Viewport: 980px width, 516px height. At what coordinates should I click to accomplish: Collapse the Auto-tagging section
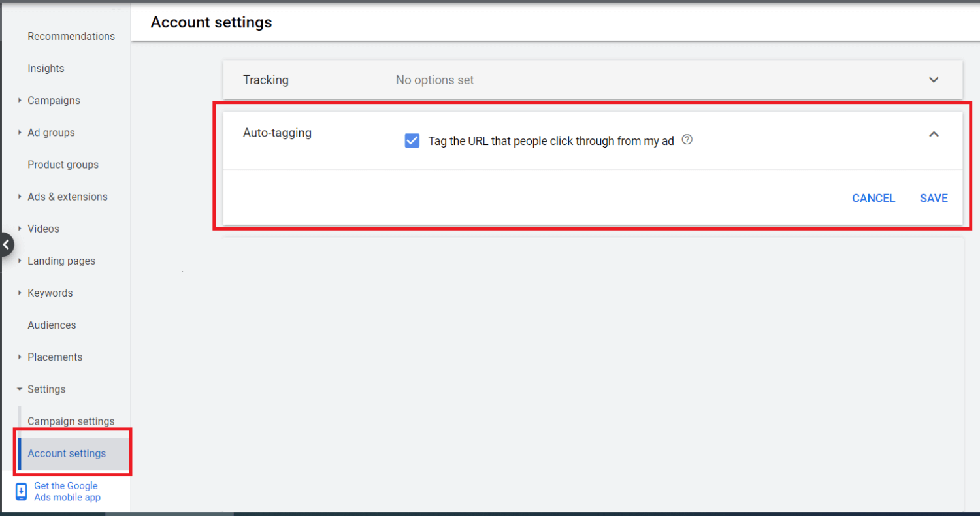click(x=934, y=133)
